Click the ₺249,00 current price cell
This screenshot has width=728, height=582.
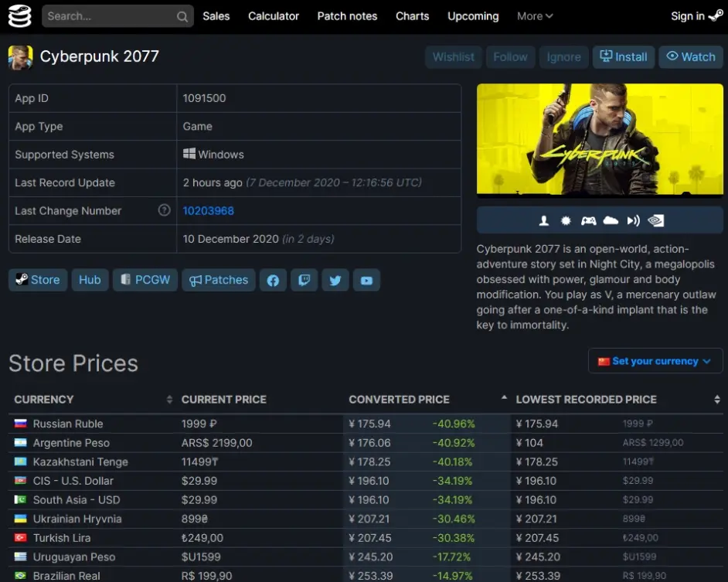pos(202,538)
